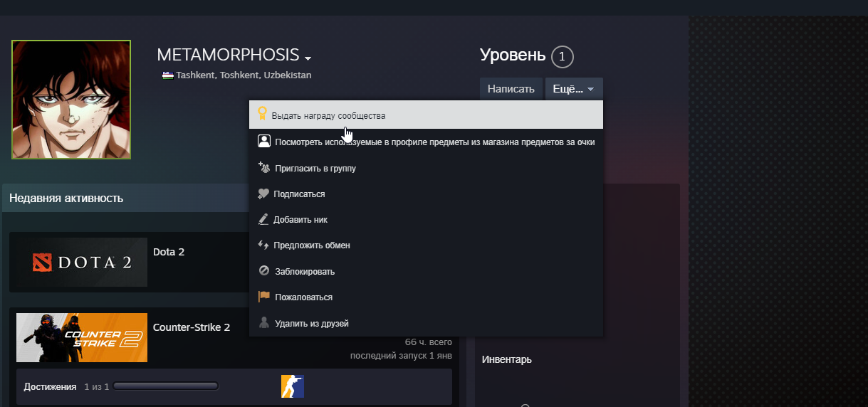This screenshot has width=868, height=407.
Task: Open the Dota 2 game title link
Action: point(169,252)
